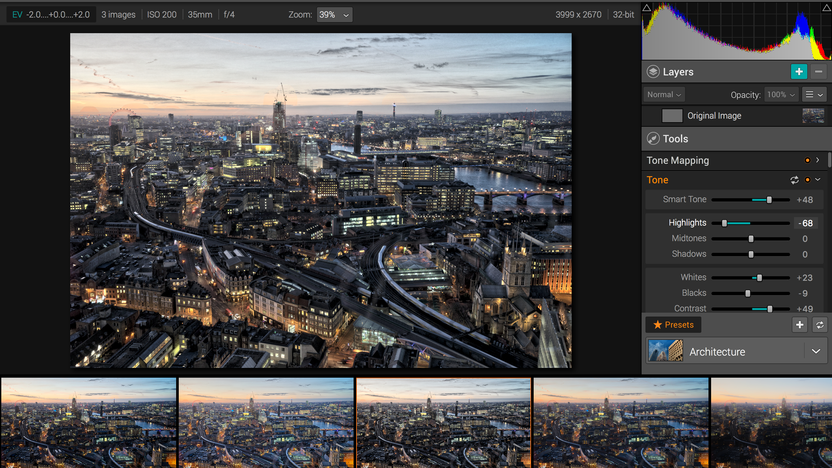Click the presets refresh icon

[x=819, y=325]
